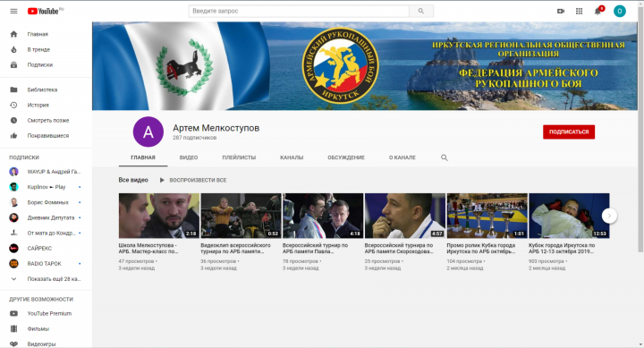Click the ПОДПИСАТЬСЯ subscribe button
Screen dimensions: 644x348
click(569, 132)
